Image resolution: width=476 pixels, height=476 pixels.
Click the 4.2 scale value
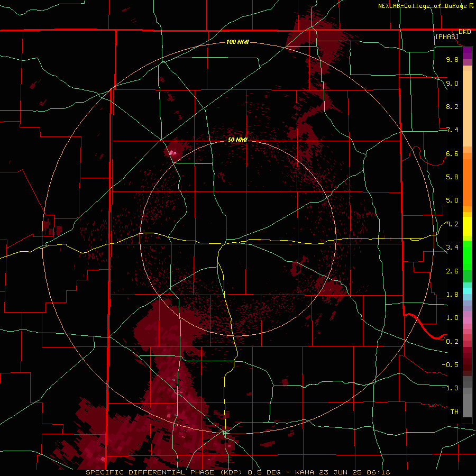click(x=452, y=224)
